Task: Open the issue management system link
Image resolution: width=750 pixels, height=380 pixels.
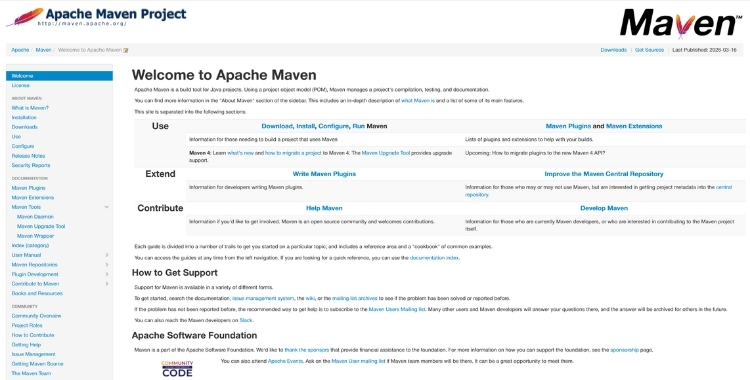Action: click(x=263, y=298)
